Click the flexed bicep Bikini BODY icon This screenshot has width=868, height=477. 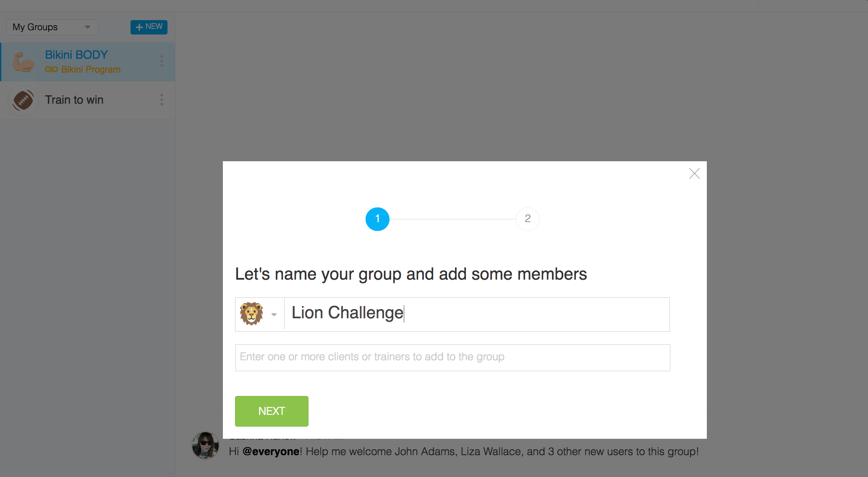[23, 62]
